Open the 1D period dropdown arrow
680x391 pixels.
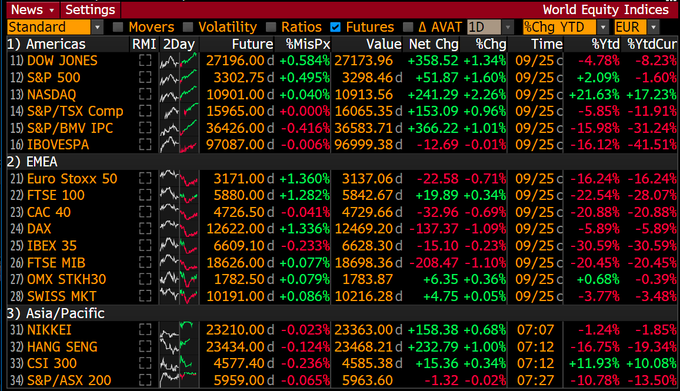click(x=508, y=27)
